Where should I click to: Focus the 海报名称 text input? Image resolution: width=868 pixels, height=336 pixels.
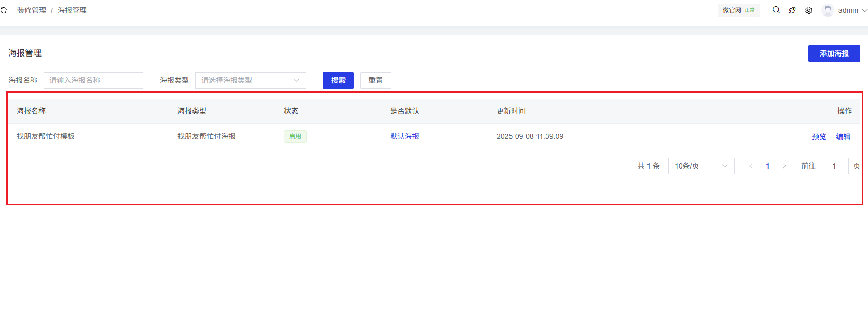tap(93, 80)
